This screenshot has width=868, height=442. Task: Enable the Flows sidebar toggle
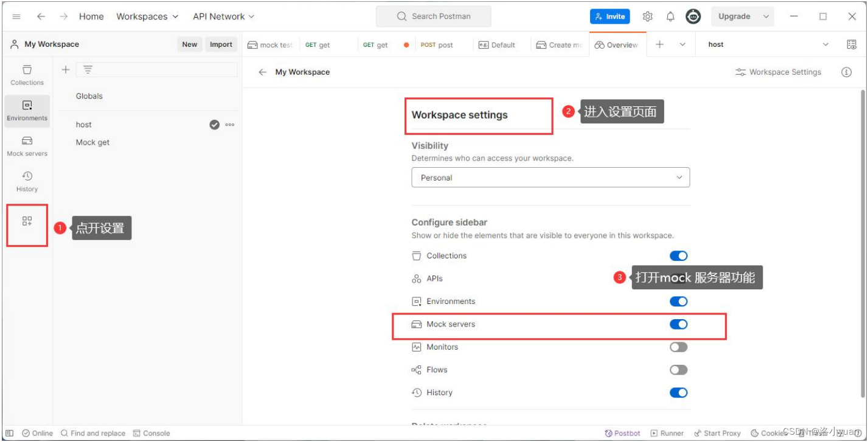click(678, 370)
